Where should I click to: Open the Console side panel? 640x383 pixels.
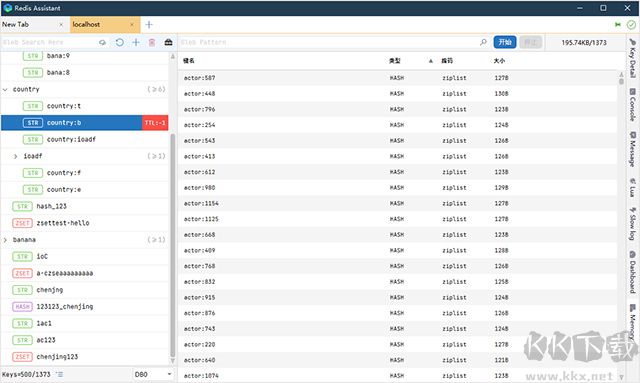pos(632,105)
